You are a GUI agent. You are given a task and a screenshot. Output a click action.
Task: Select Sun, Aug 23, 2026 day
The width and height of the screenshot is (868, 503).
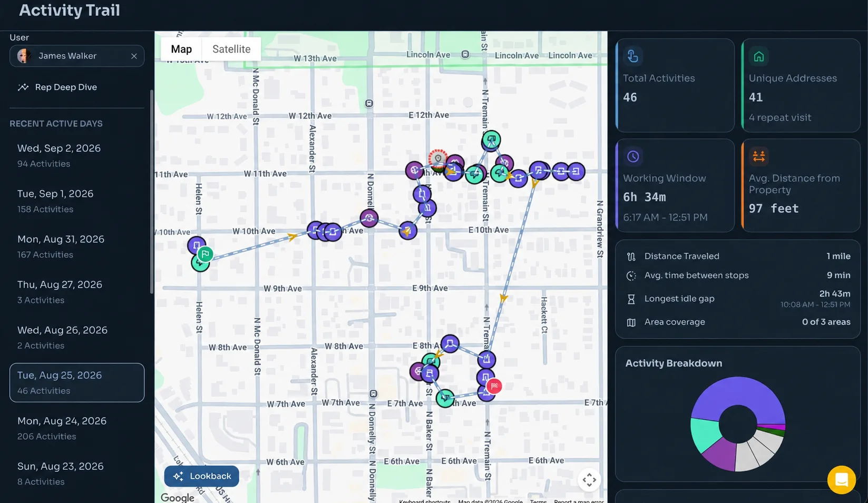click(77, 474)
